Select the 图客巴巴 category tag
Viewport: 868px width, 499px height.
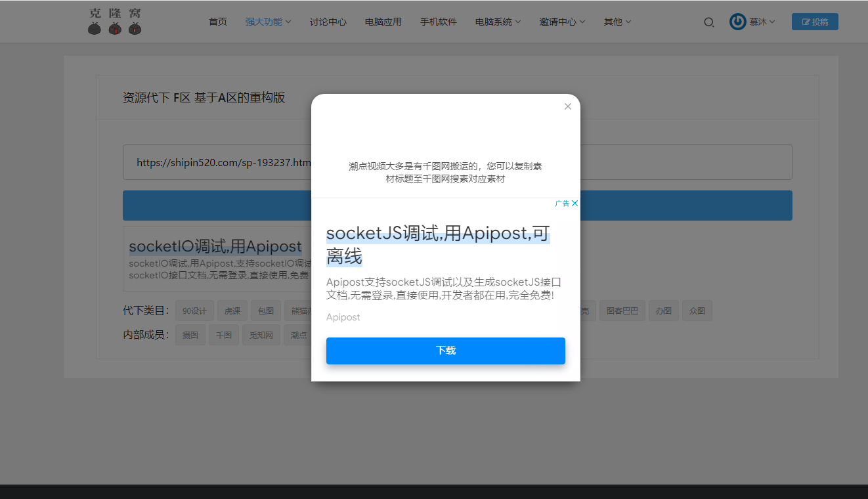622,311
